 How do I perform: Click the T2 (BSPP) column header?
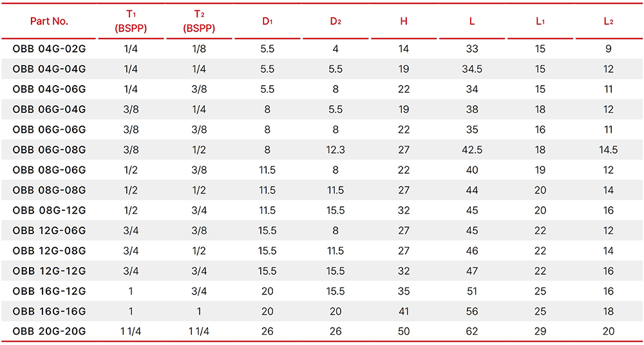199,21
